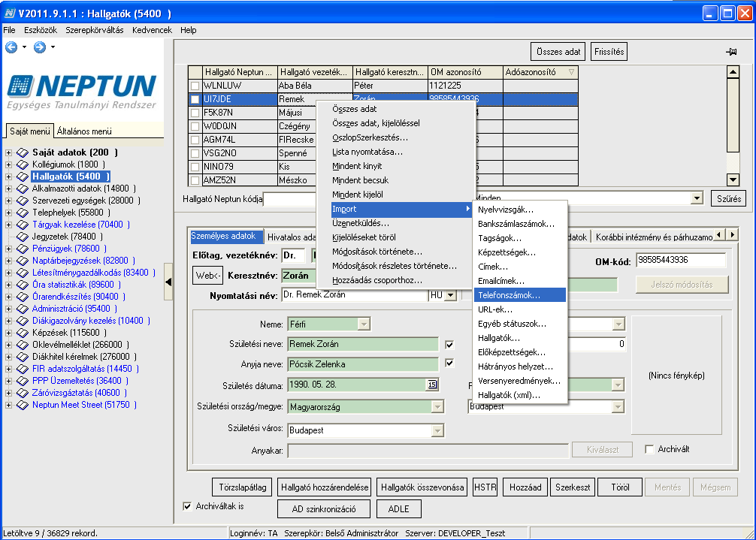Toggle the checkbox next to Anyja neve
Screen dimensions: 756x540
point(449,363)
